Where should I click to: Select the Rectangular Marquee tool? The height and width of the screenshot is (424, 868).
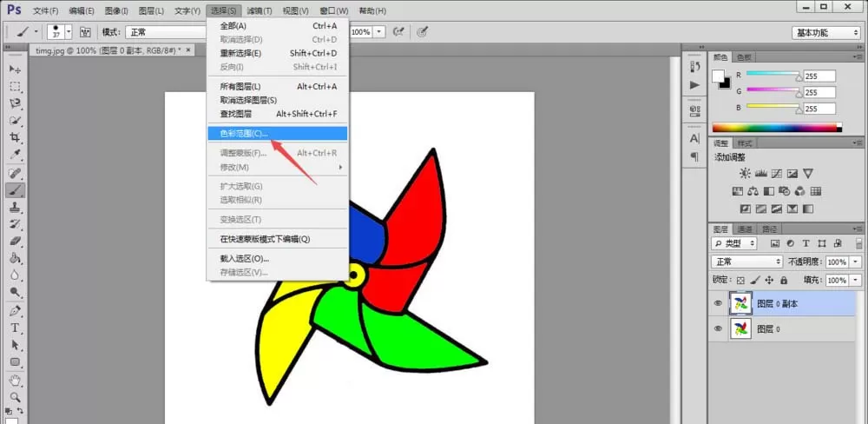pyautogui.click(x=16, y=87)
